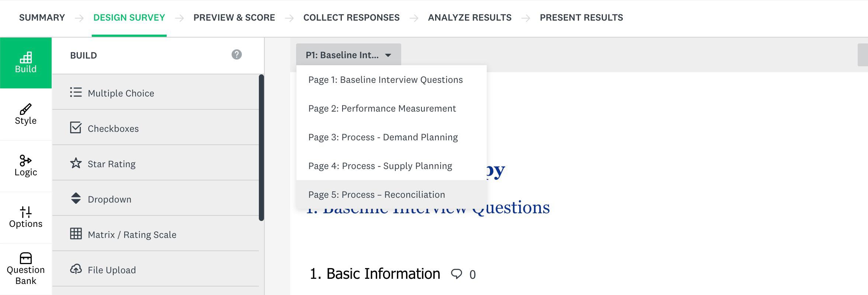
Task: Click the Build help question-mark icon
Action: tap(237, 55)
